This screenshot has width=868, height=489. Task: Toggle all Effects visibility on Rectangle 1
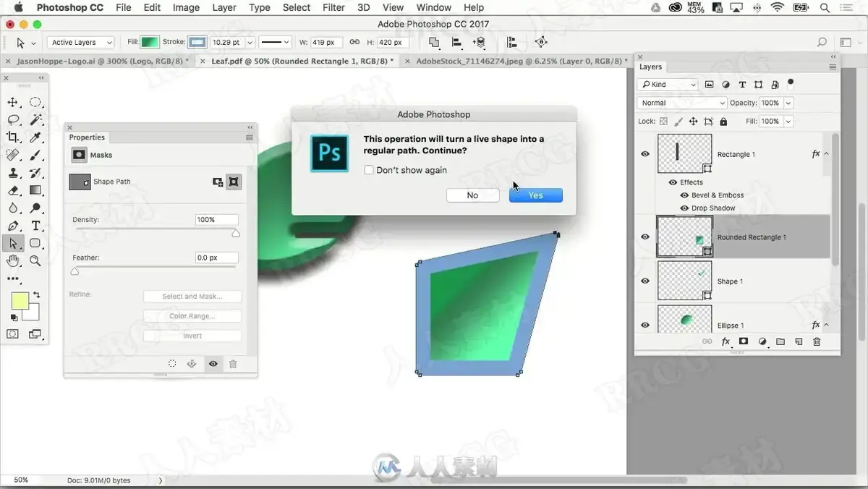[673, 182]
